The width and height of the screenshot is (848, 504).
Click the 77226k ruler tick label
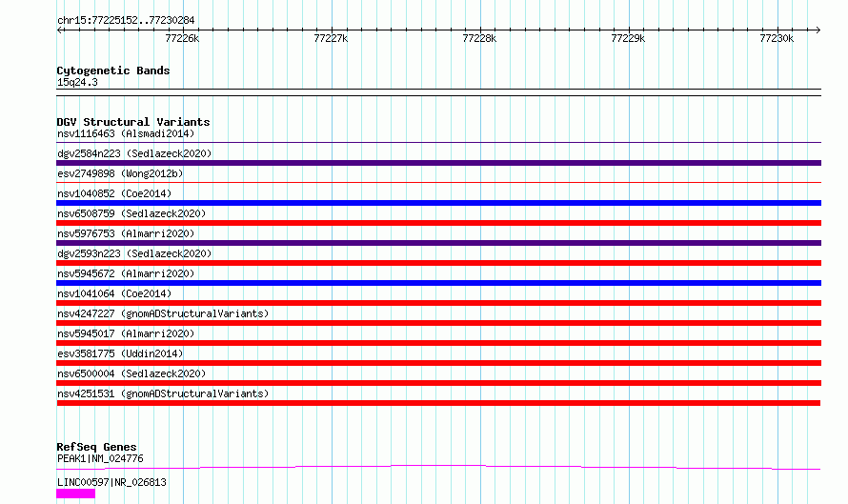click(x=182, y=38)
